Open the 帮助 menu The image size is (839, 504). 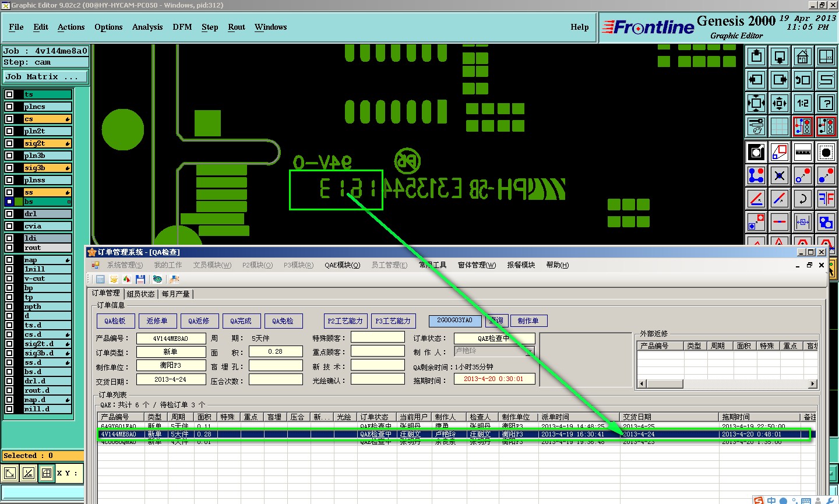tap(557, 265)
